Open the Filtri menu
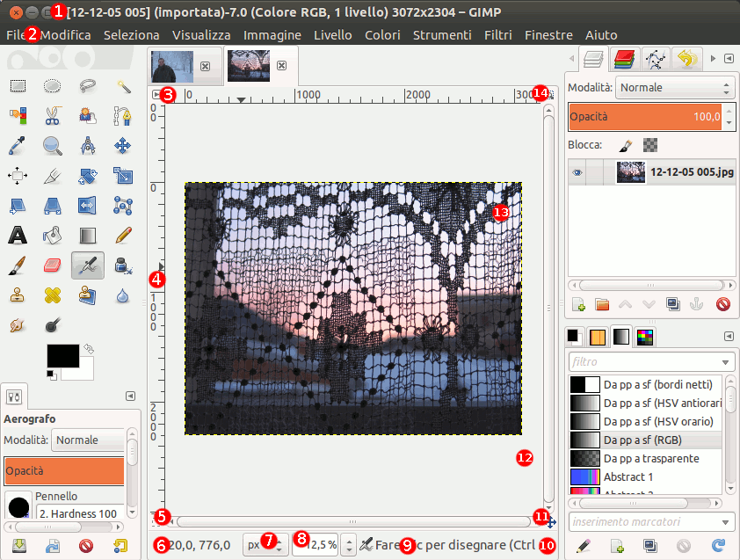Screen dimensions: 740x560 (x=498, y=35)
